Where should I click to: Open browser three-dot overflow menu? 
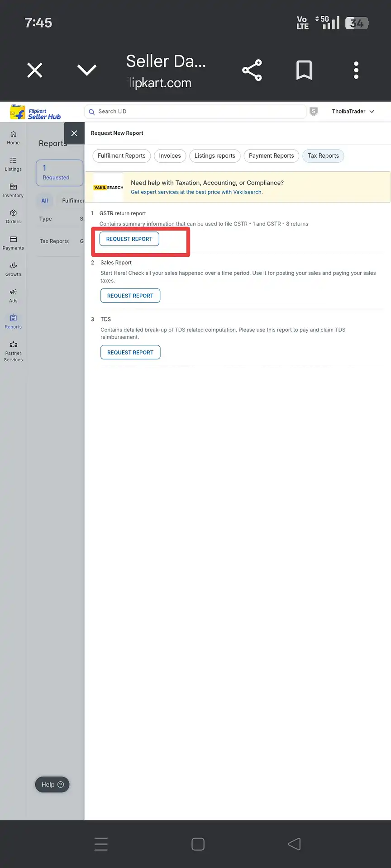356,70
